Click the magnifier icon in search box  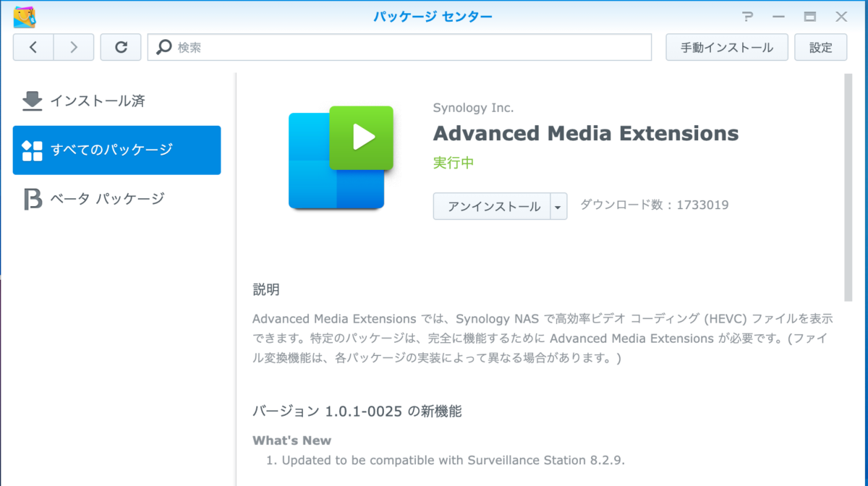[x=165, y=47]
